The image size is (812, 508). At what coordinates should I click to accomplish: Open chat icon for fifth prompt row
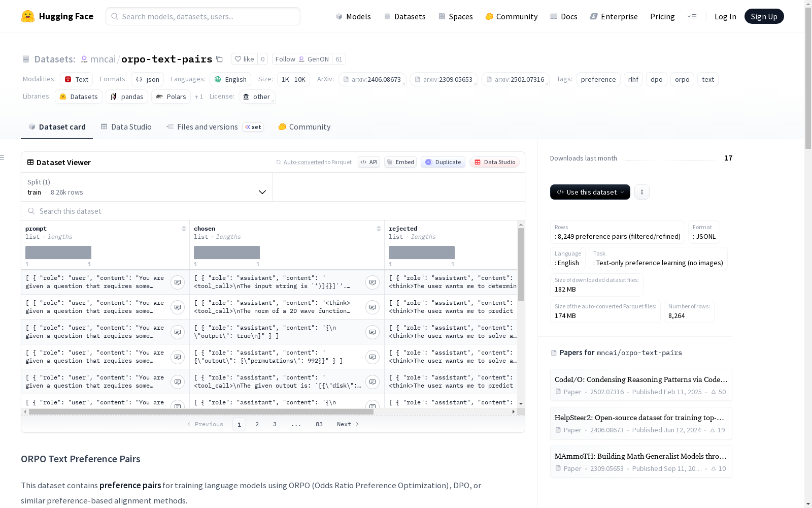click(178, 382)
